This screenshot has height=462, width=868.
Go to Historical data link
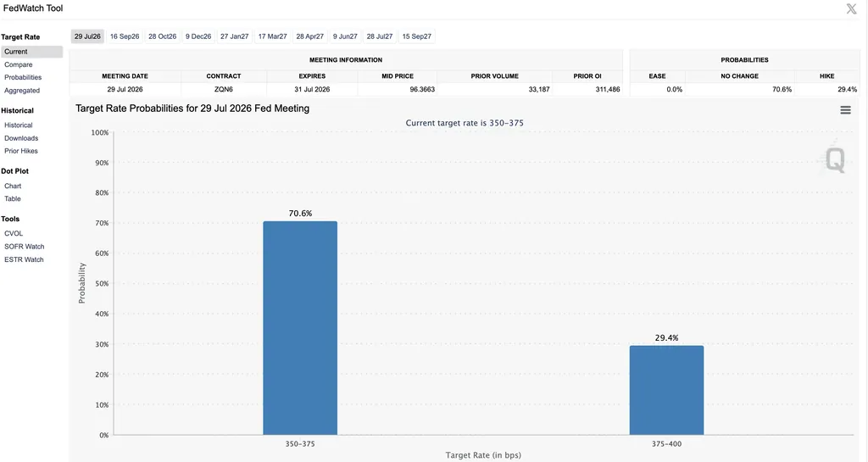point(19,125)
